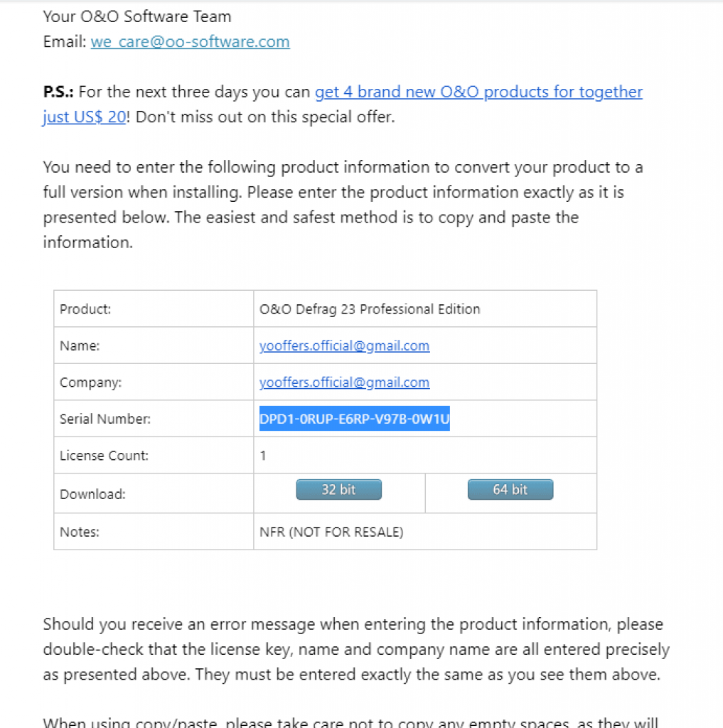Click the 'Notes:' row label
The height and width of the screenshot is (728, 723).
[80, 532]
